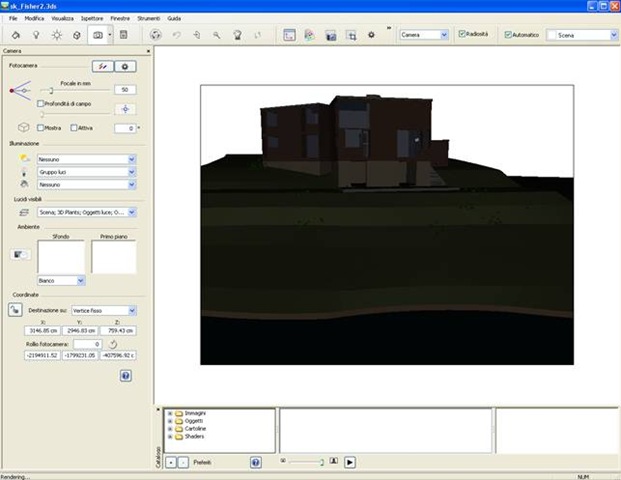The image size is (621, 480).
Task: Expand the Immagini folder in catalog
Action: click(x=168, y=413)
